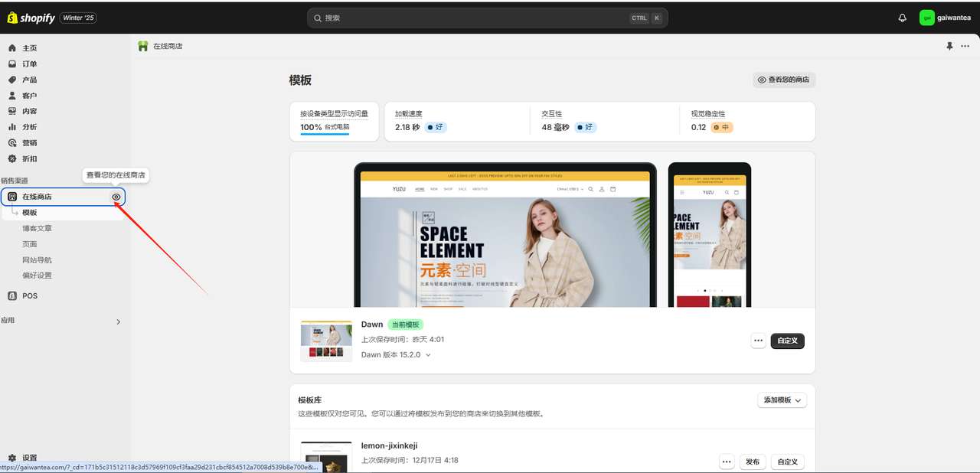980x473 pixels.
Task: Click 自定义 for the Dawn theme
Action: pyautogui.click(x=788, y=341)
